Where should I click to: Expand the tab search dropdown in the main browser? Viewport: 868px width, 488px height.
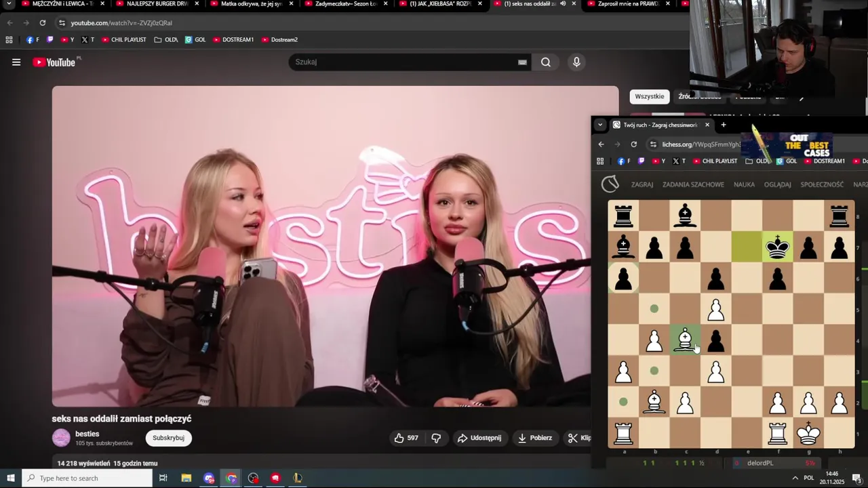(9, 4)
